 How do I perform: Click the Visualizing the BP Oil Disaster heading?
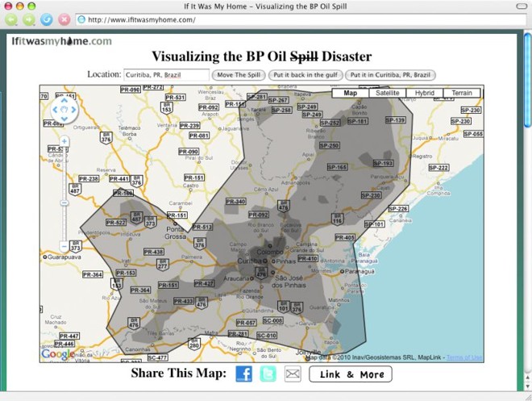point(262,56)
